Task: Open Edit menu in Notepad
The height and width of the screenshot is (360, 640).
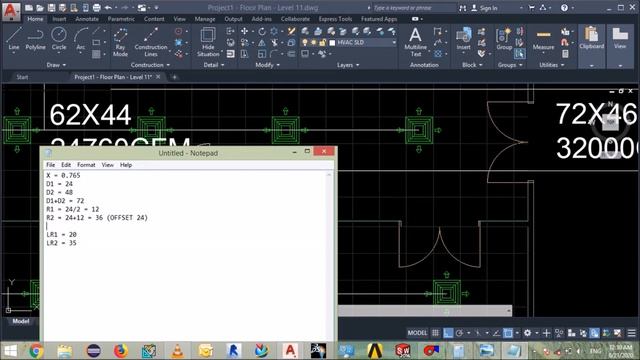Action: point(66,165)
